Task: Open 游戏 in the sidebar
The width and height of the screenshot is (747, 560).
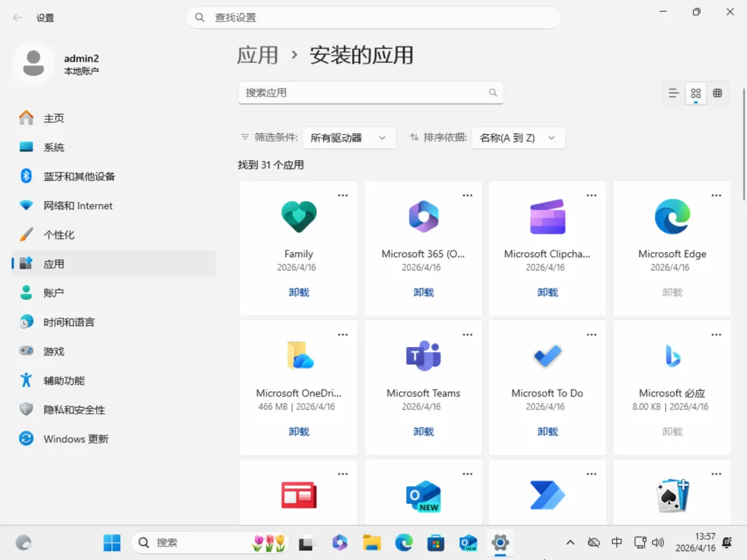Action: pyautogui.click(x=114, y=351)
